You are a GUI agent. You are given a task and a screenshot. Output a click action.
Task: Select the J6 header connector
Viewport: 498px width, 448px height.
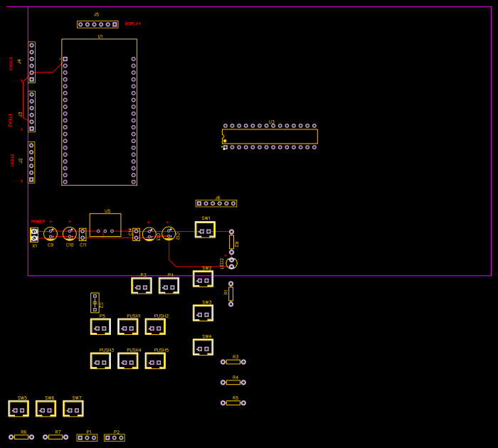point(216,203)
